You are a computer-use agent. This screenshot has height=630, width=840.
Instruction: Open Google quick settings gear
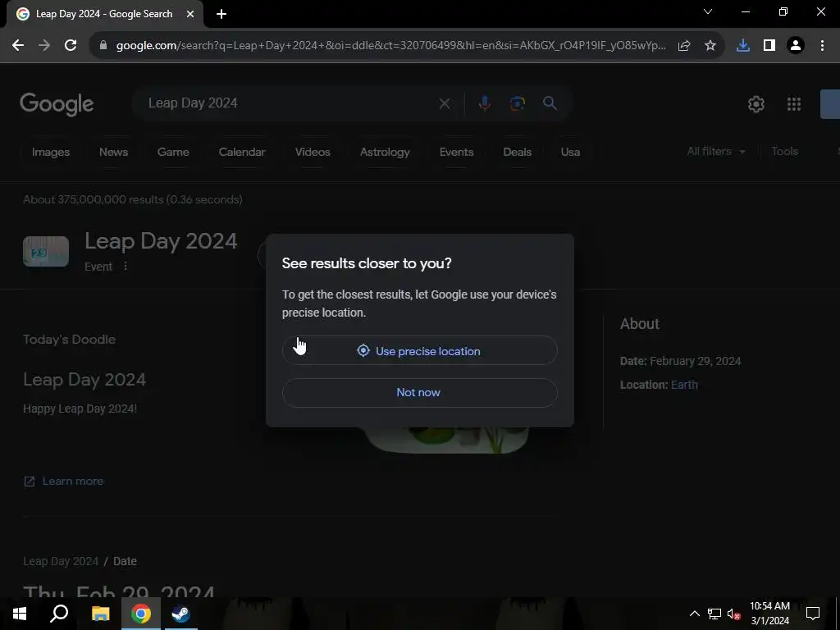pos(756,104)
